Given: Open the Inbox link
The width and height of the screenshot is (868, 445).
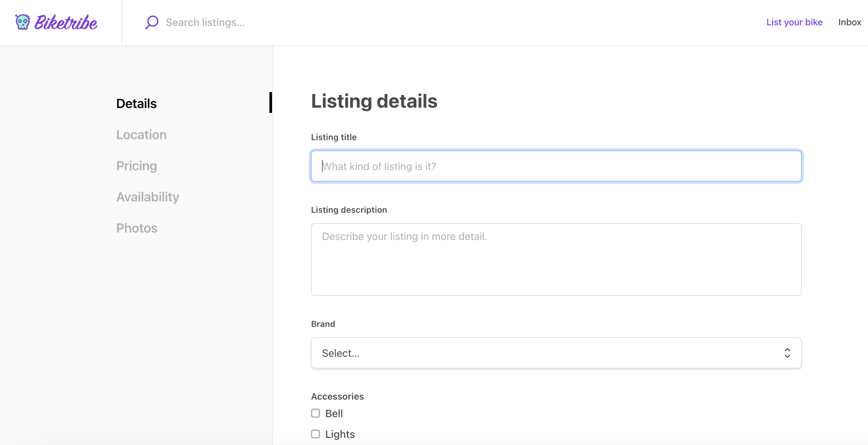Looking at the screenshot, I should pyautogui.click(x=849, y=22).
